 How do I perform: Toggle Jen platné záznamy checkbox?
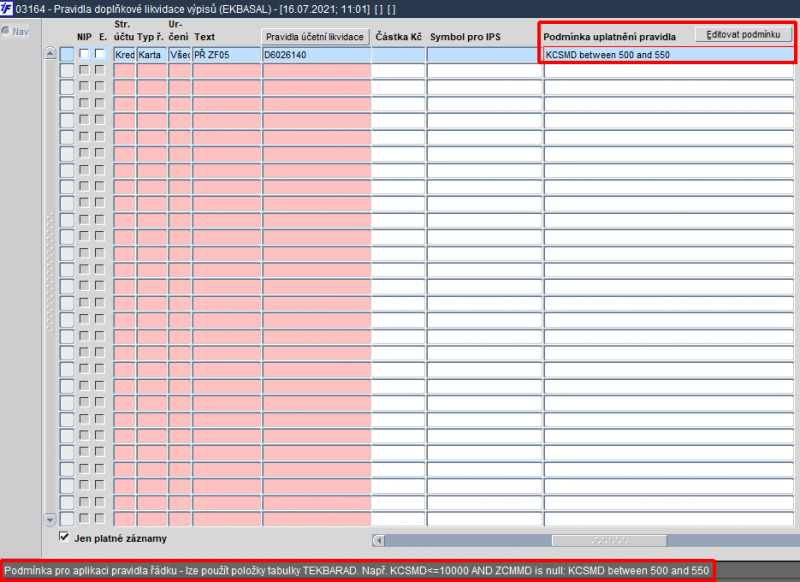point(64,537)
